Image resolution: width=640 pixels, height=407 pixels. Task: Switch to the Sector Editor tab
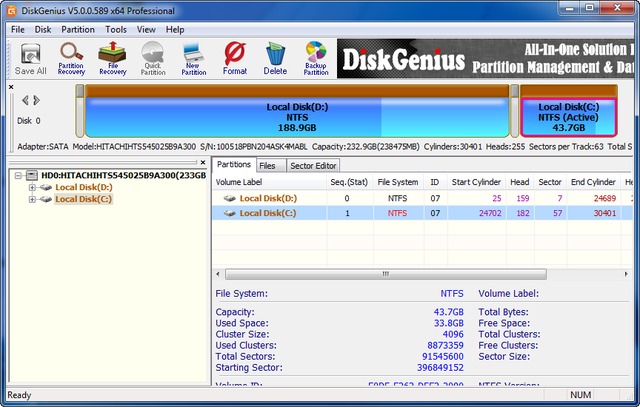point(313,165)
